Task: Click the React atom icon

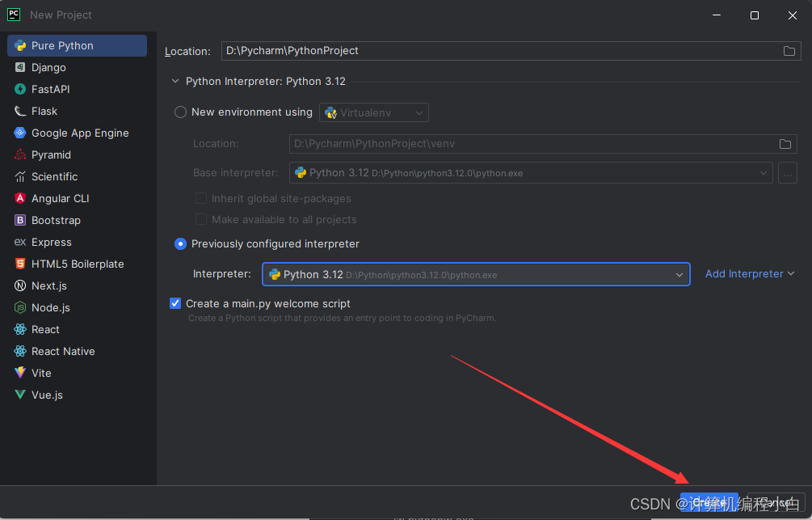Action: click(20, 329)
